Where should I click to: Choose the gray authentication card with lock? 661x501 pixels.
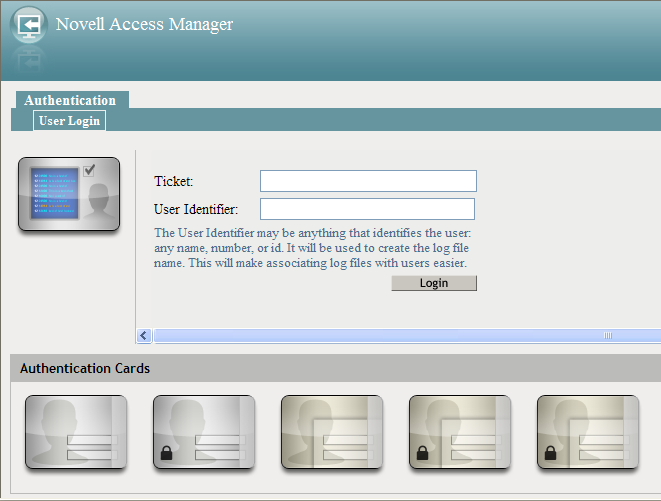(x=204, y=432)
